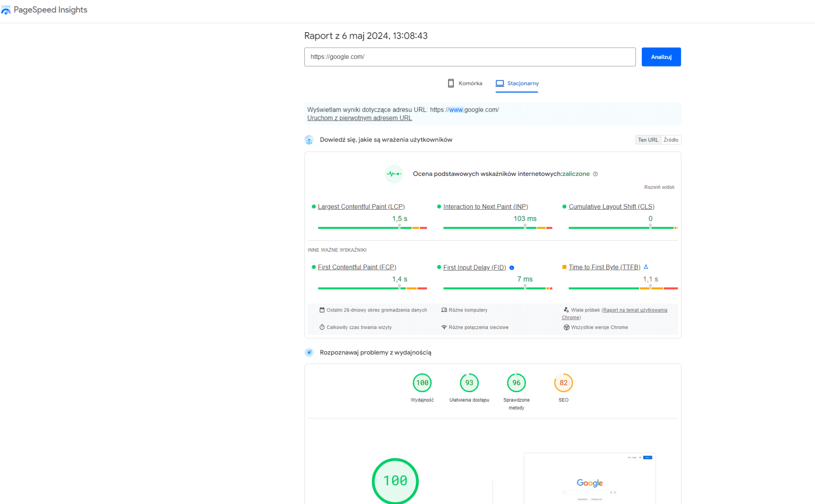Click the INP distribution bar
The width and height of the screenshot is (815, 504).
[x=497, y=228]
